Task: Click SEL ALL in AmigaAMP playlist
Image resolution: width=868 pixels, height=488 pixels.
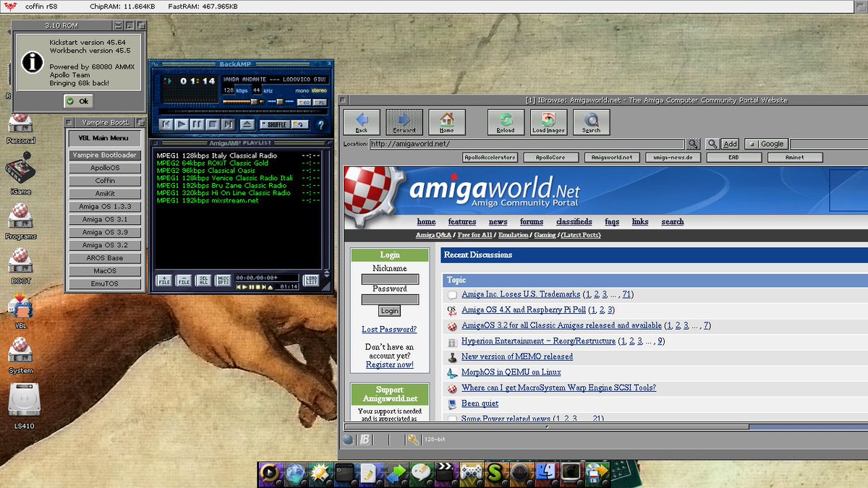Action: pyautogui.click(x=204, y=281)
